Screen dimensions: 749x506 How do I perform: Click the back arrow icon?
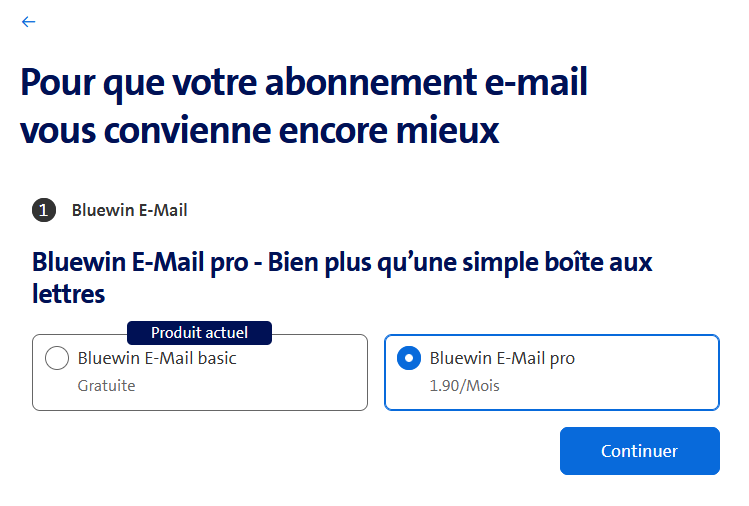pyautogui.click(x=28, y=22)
